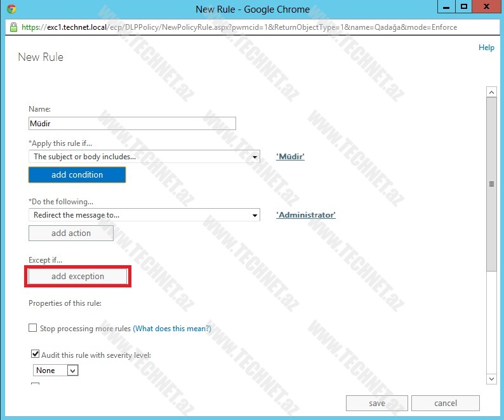Open the severity level None dropdown
The height and width of the screenshot is (420, 504).
point(56,371)
